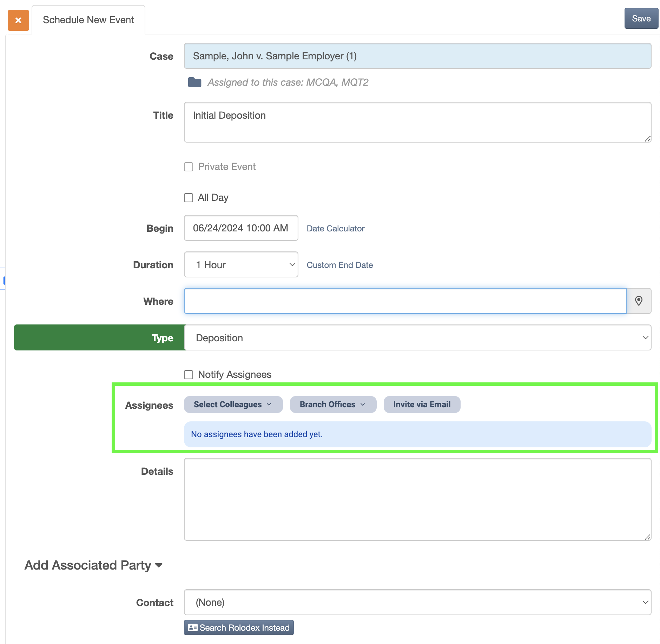Expand the Add Associated Party section
The image size is (660, 644).
pyautogui.click(x=94, y=565)
